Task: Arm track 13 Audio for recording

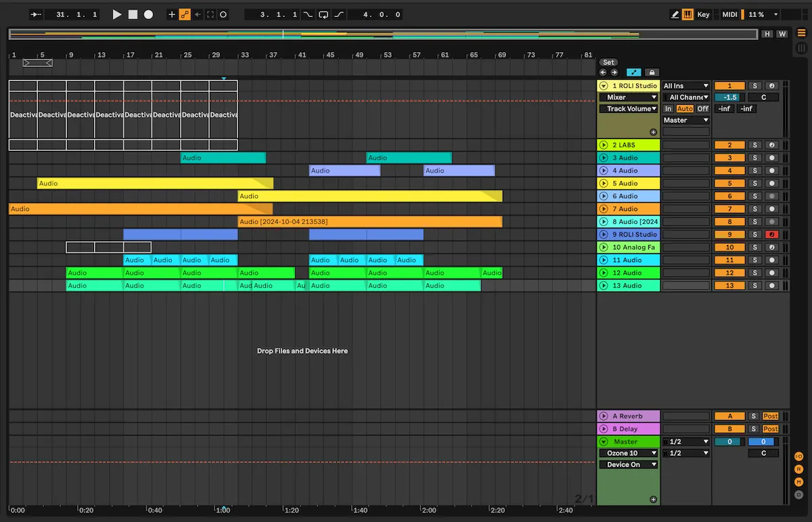Action: (772, 286)
